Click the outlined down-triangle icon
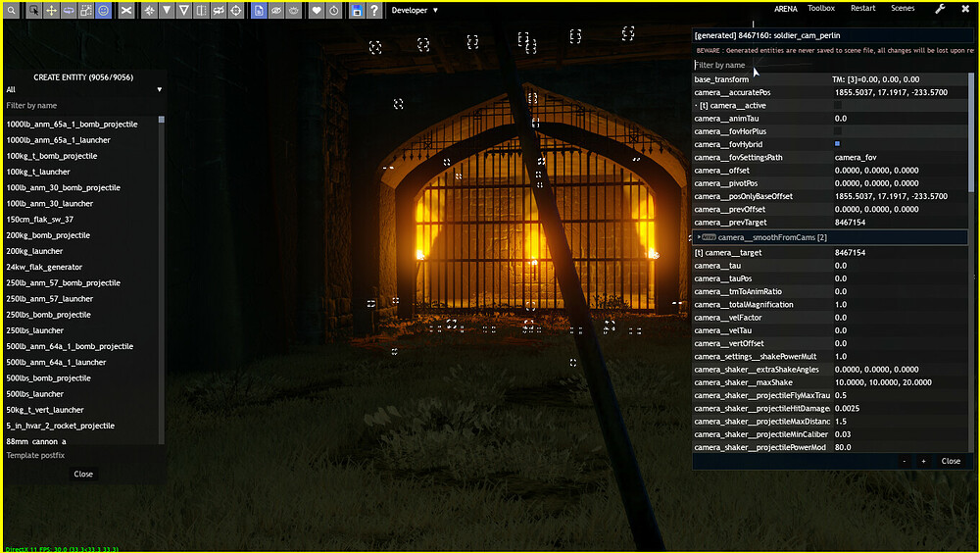The height and width of the screenshot is (553, 980). [184, 10]
